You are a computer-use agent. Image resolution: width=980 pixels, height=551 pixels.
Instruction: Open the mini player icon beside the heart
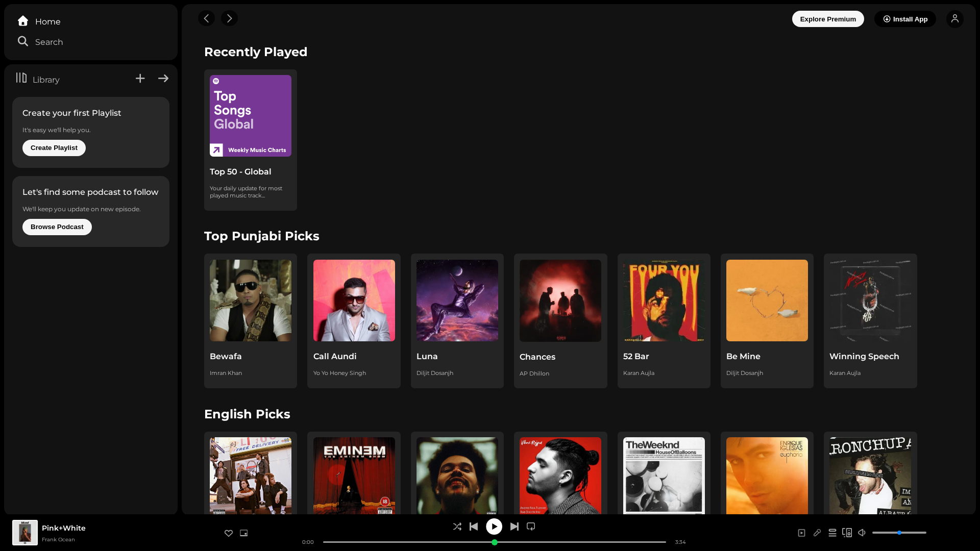pos(244,533)
